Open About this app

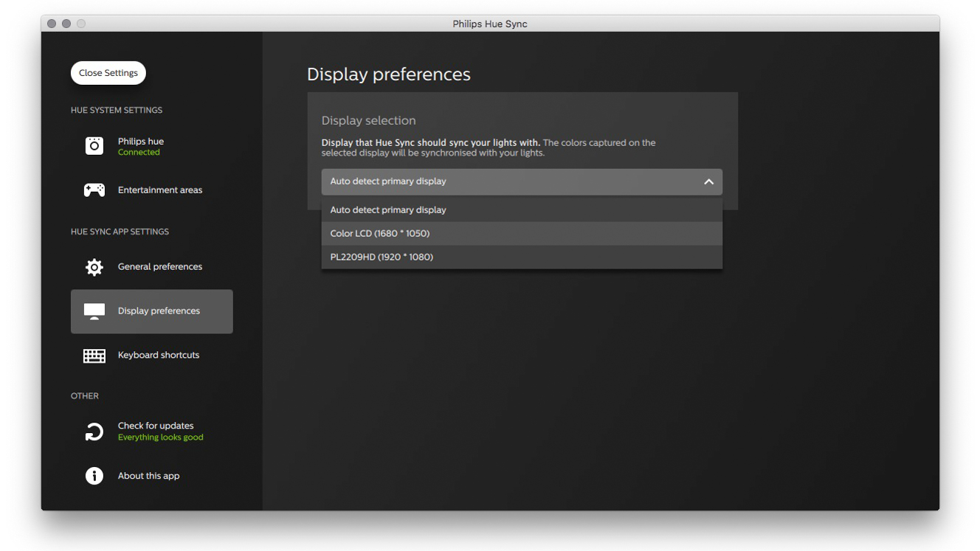tap(152, 476)
